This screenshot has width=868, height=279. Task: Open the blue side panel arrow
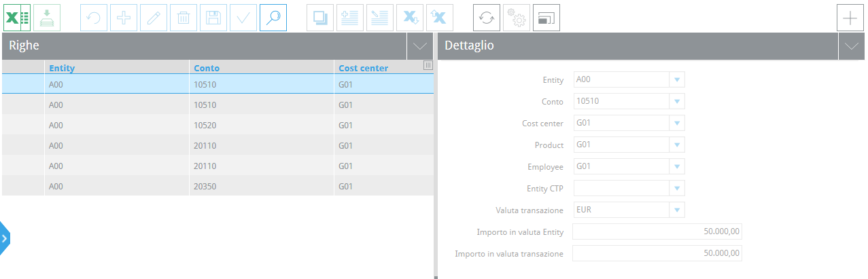5,238
